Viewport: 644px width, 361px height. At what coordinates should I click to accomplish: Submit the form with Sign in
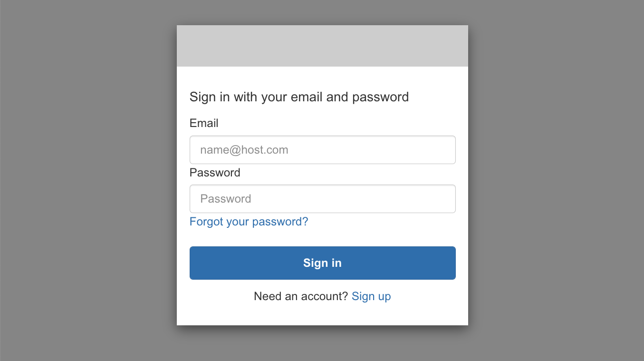322,263
